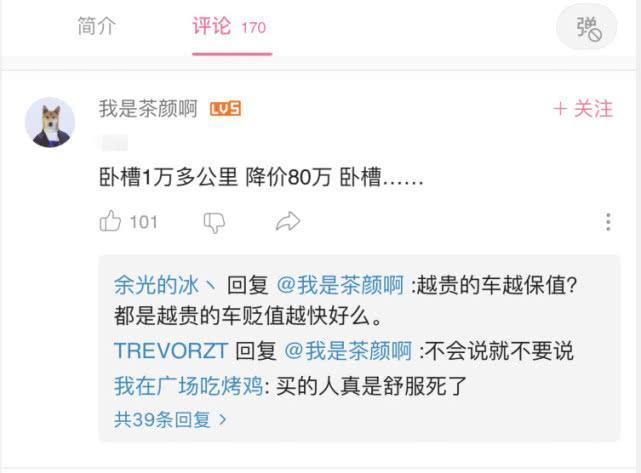
Task: Follow user with + 关注 button
Action: tap(583, 109)
